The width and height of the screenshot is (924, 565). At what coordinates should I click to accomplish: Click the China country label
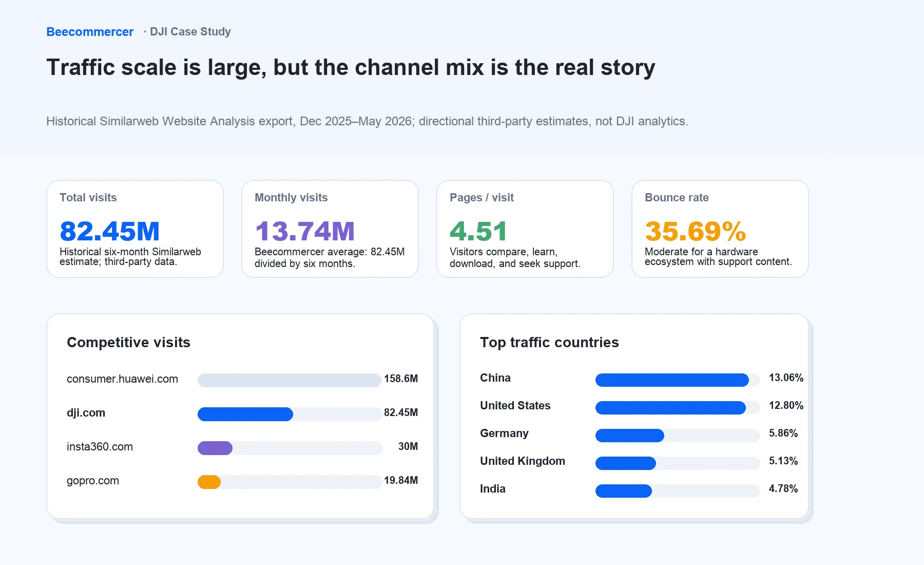pos(495,378)
